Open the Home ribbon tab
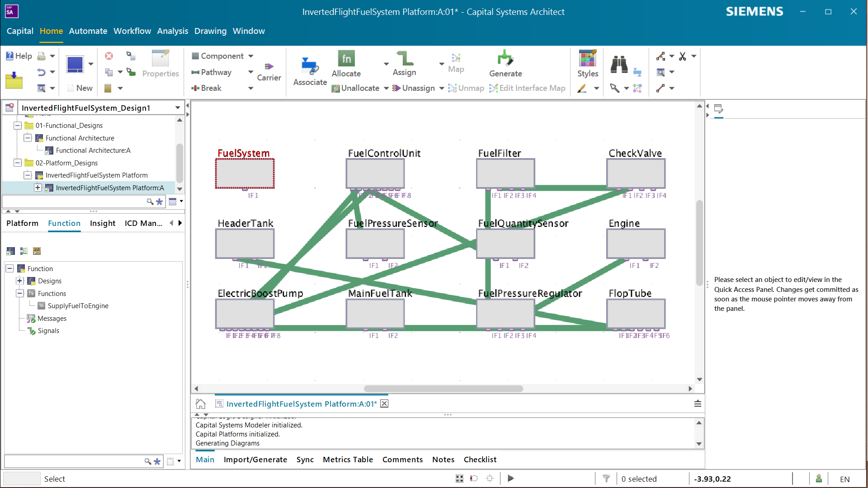The image size is (868, 488). [x=51, y=31]
